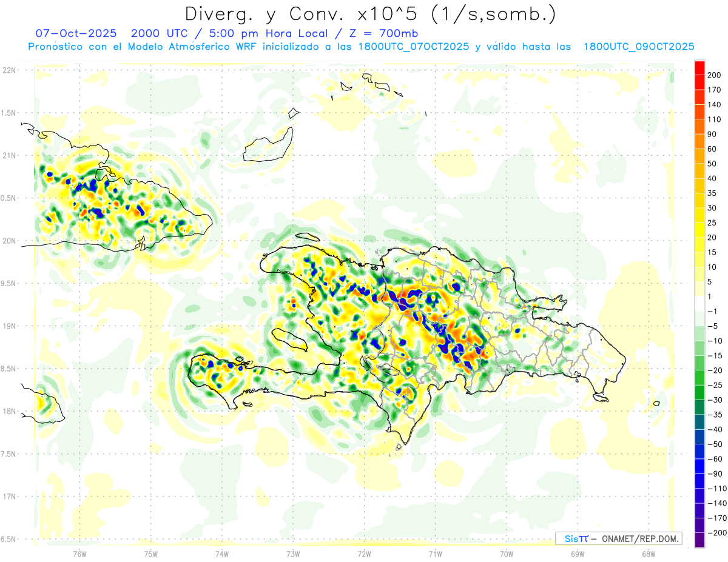This screenshot has height=562, width=728.
Task: Click the colorbar value '15'
Action: (x=712, y=252)
